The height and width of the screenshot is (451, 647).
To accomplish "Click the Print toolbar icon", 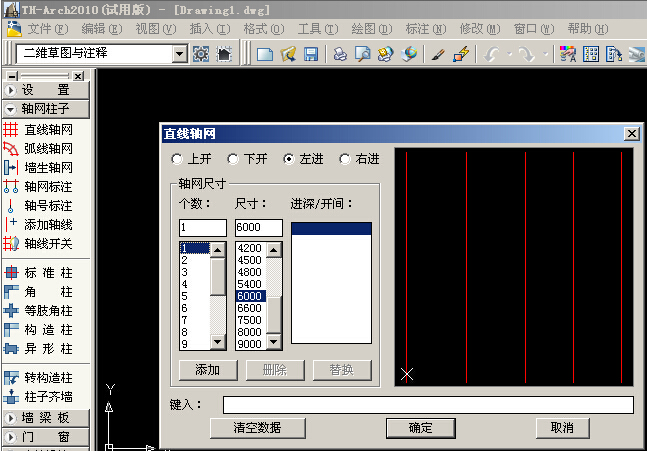I will [340, 54].
